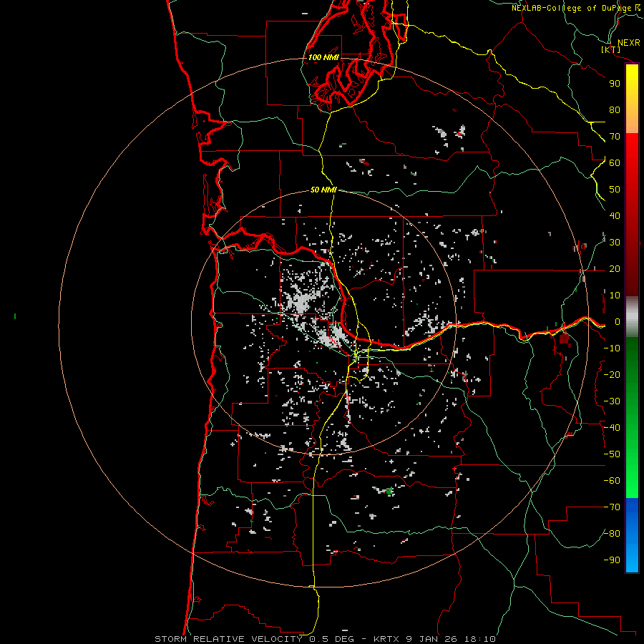Click the -60 value on velocity scale

(612, 481)
